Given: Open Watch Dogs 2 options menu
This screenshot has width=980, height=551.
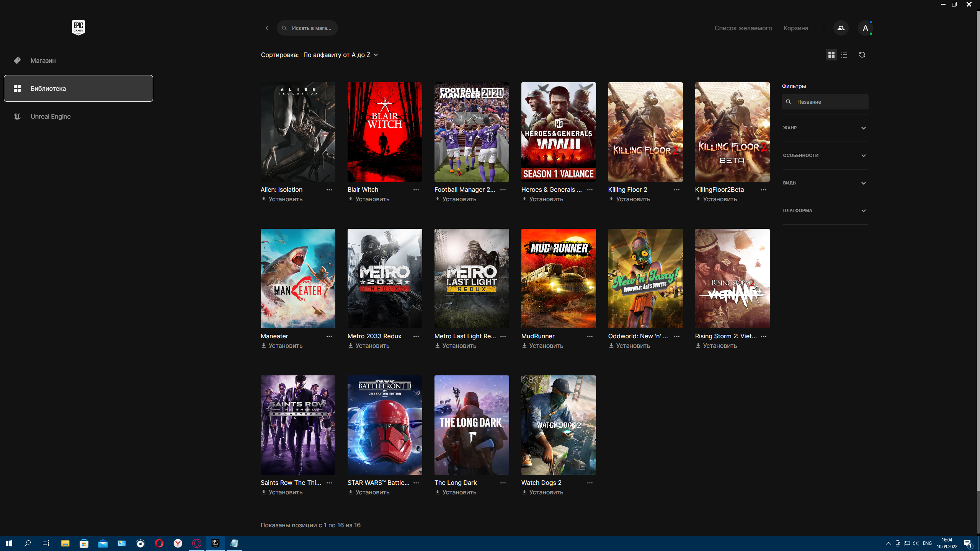Looking at the screenshot, I should click(590, 483).
